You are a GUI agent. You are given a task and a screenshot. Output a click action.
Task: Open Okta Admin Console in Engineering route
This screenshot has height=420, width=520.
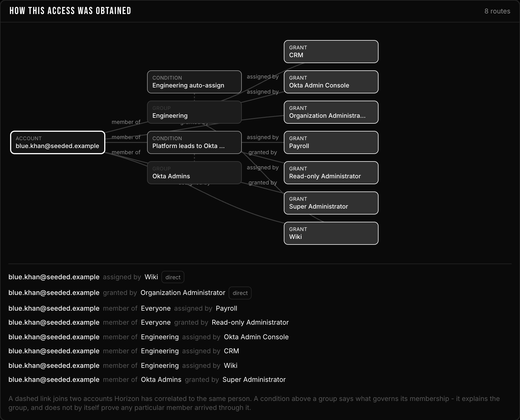tap(256, 337)
